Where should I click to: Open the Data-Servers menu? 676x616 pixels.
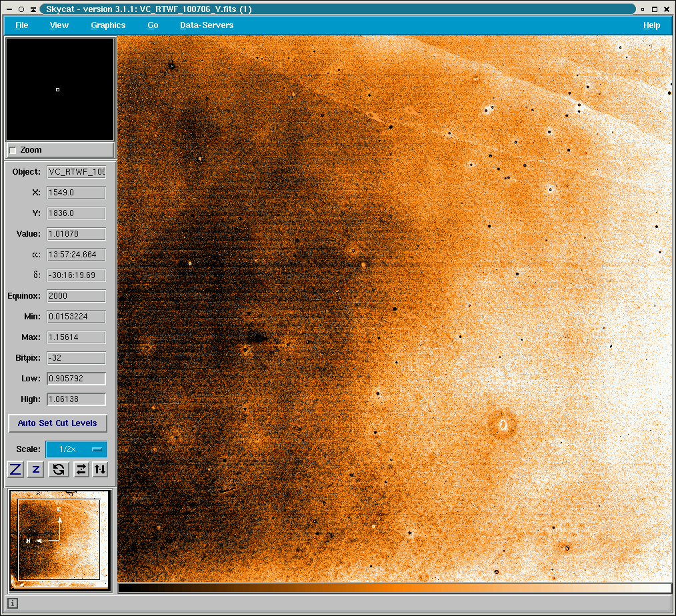(207, 25)
